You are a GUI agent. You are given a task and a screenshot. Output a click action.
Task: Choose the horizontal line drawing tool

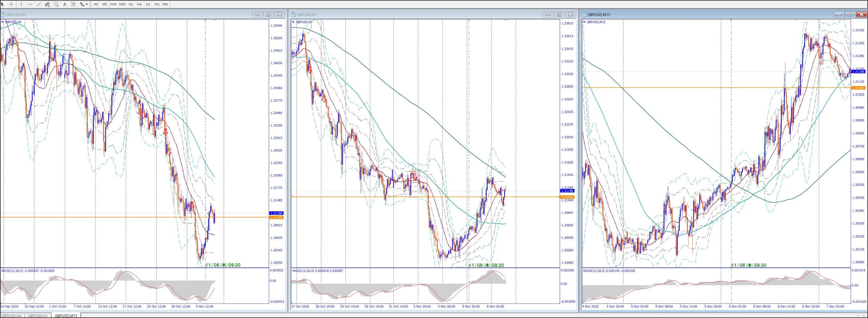pyautogui.click(x=30, y=4)
